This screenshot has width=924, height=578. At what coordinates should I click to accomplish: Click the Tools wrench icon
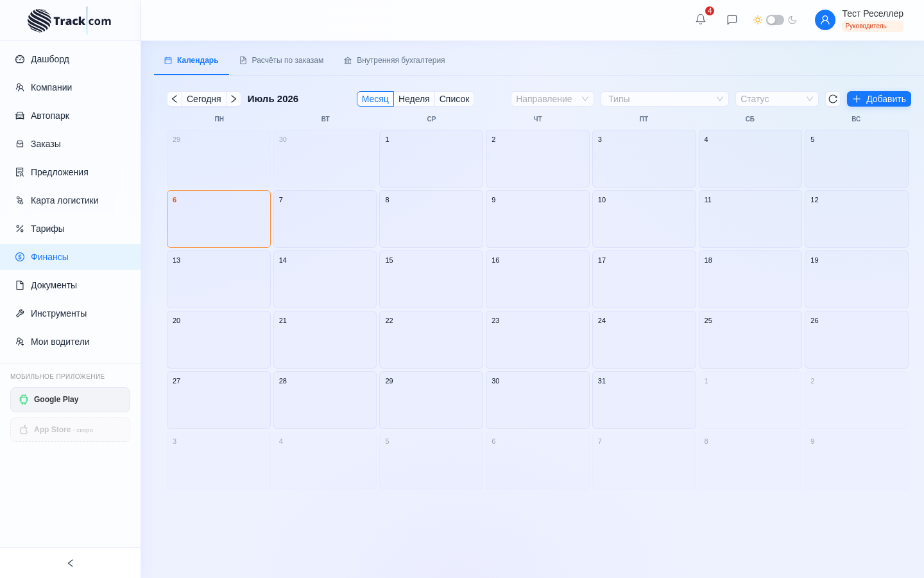(20, 313)
